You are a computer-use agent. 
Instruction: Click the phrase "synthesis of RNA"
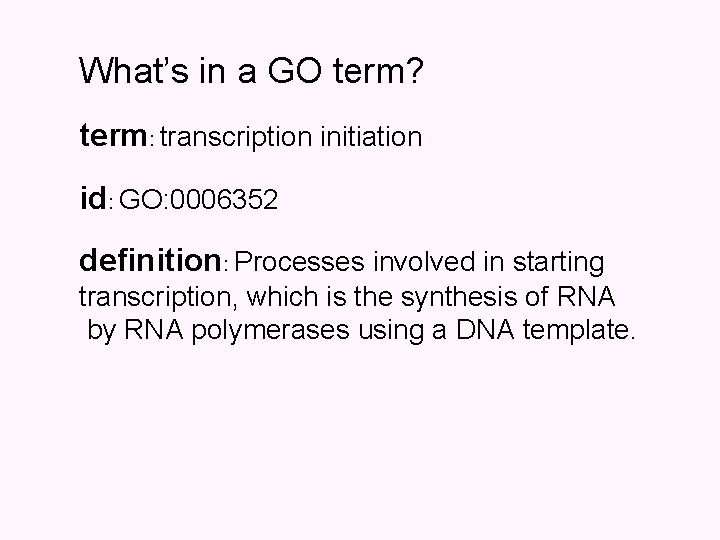(508, 297)
